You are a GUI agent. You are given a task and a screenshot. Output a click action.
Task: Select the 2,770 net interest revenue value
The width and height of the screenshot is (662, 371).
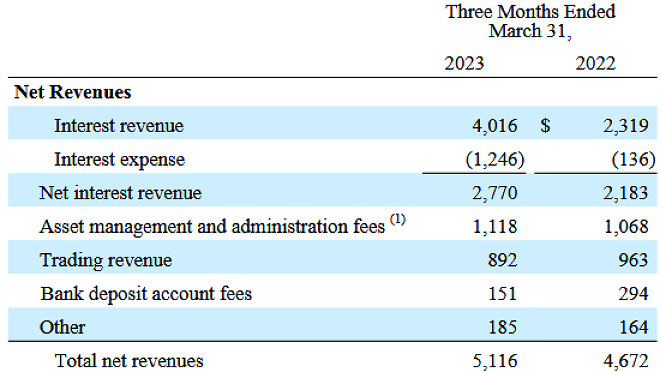(x=495, y=193)
